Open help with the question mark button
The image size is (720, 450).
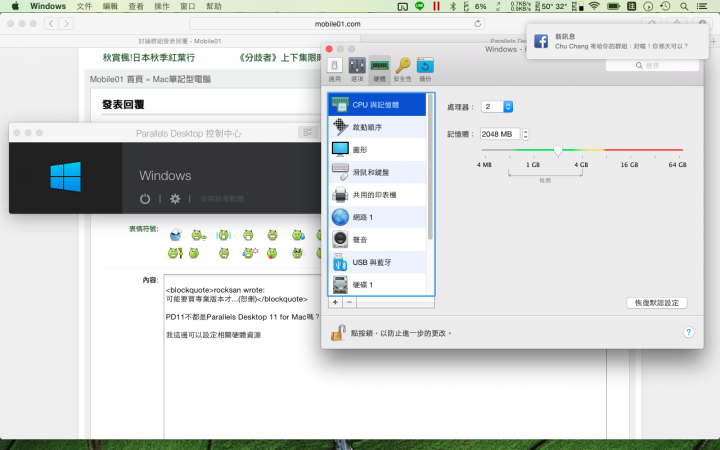click(688, 332)
